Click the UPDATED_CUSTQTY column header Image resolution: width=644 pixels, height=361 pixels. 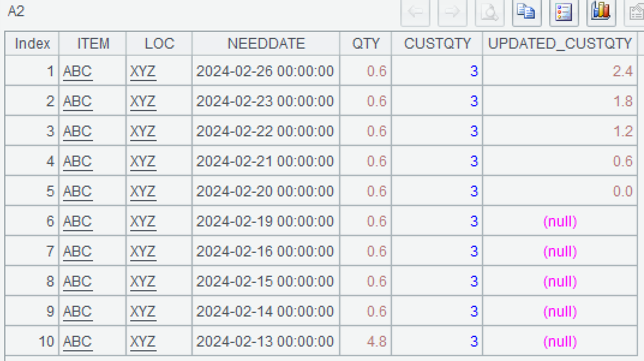(x=560, y=44)
